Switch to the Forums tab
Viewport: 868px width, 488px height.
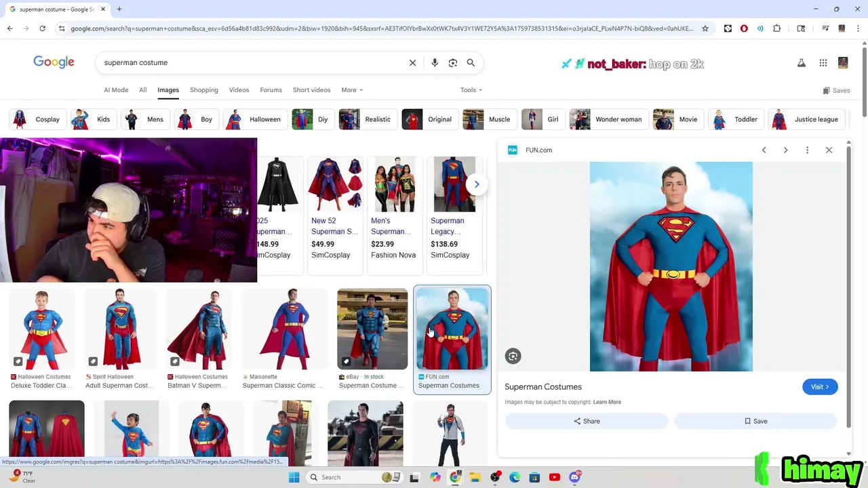271,90
